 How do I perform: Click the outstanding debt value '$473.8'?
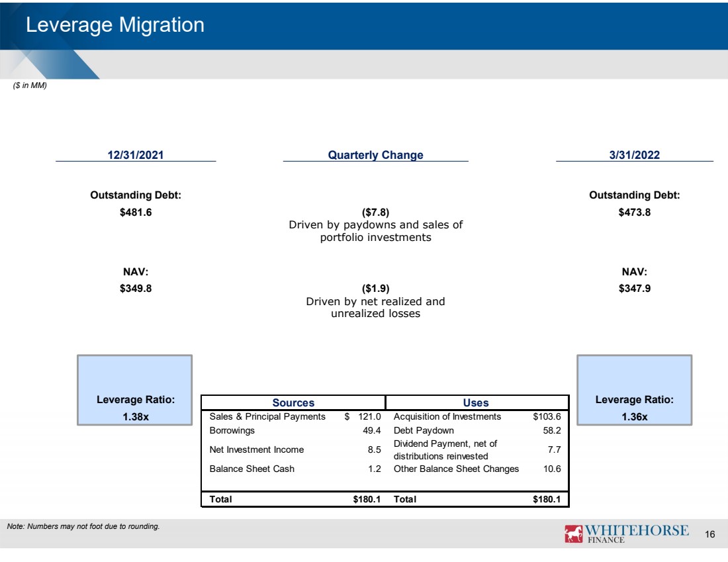pos(634,212)
